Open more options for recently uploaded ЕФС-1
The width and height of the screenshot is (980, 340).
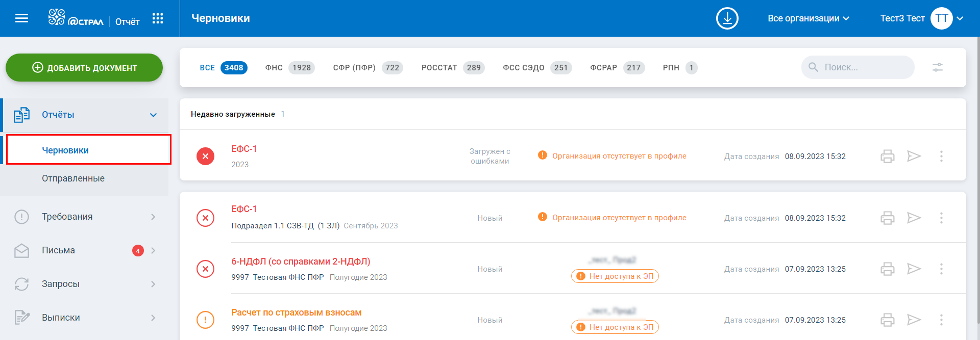click(941, 156)
